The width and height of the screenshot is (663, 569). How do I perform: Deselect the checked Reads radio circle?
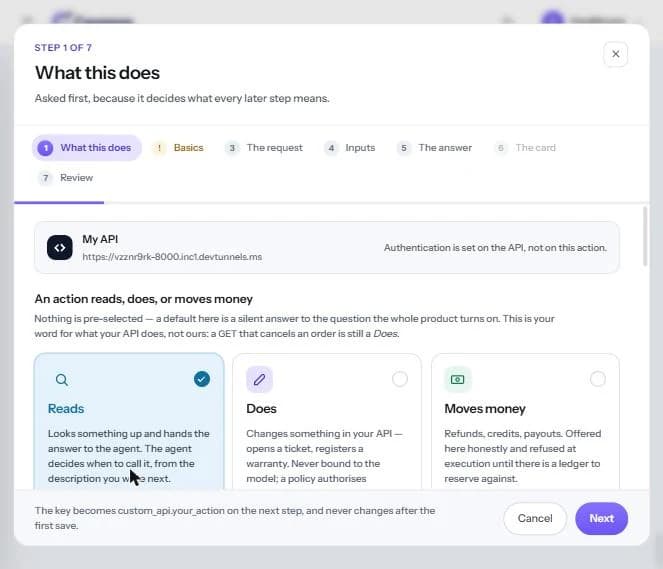pyautogui.click(x=202, y=379)
